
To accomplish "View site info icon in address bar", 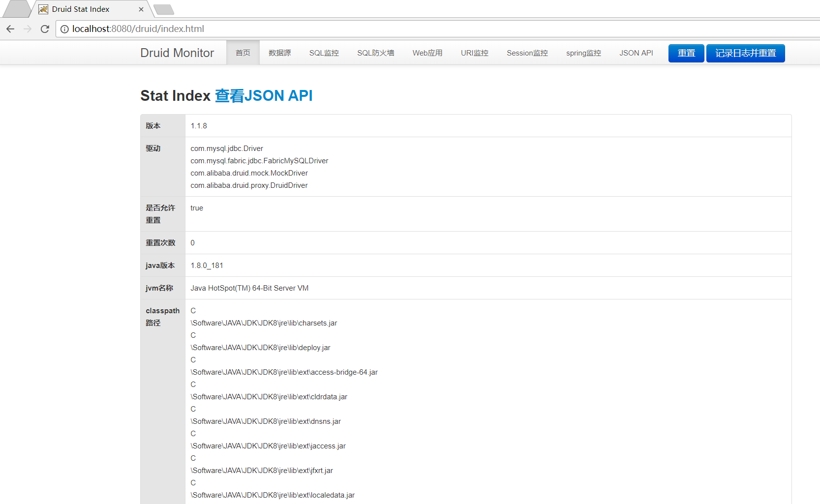I will [x=64, y=29].
